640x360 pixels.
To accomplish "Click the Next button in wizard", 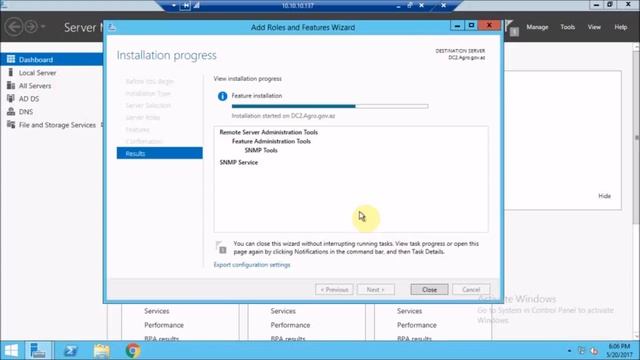I will click(376, 289).
